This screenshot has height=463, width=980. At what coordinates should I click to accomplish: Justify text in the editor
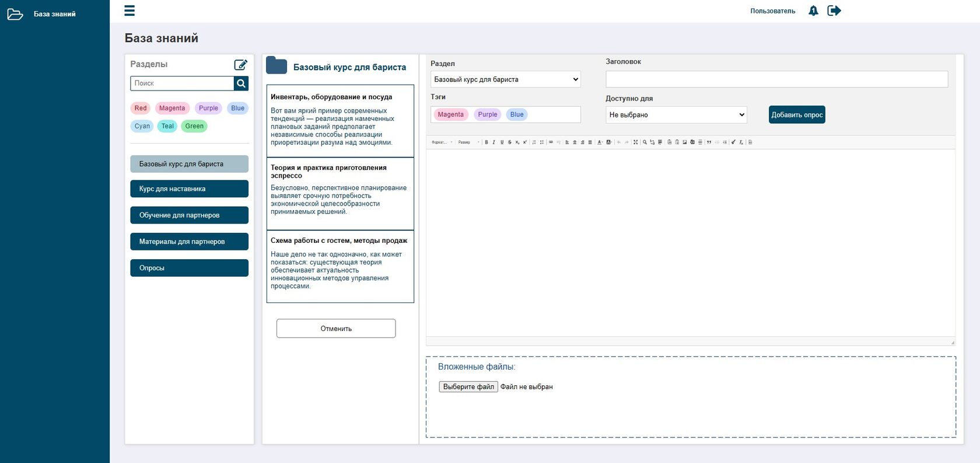click(x=590, y=142)
